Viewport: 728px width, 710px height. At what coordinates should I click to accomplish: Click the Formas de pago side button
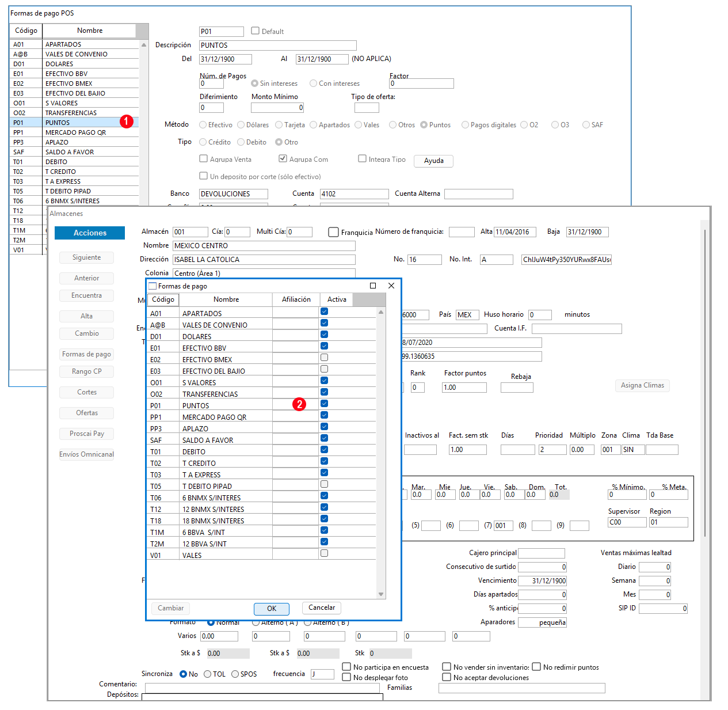click(x=86, y=354)
